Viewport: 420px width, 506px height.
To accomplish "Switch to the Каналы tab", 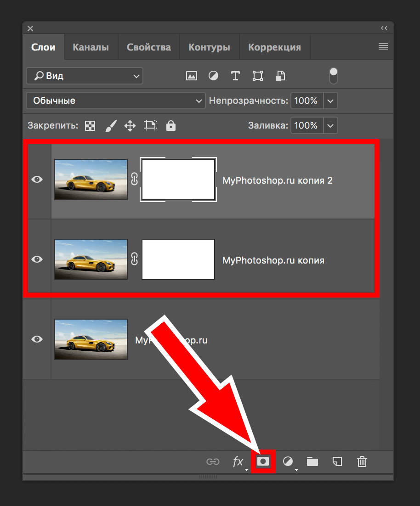I will tap(91, 47).
